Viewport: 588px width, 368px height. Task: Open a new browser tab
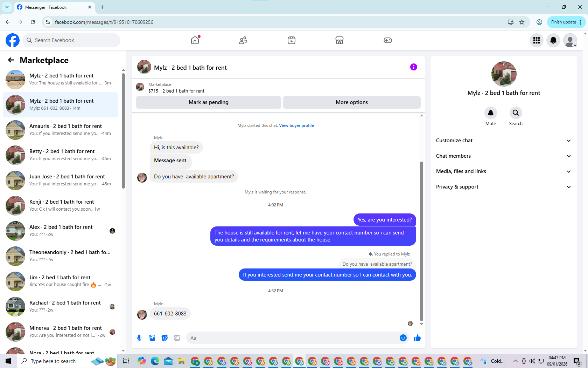click(x=102, y=7)
